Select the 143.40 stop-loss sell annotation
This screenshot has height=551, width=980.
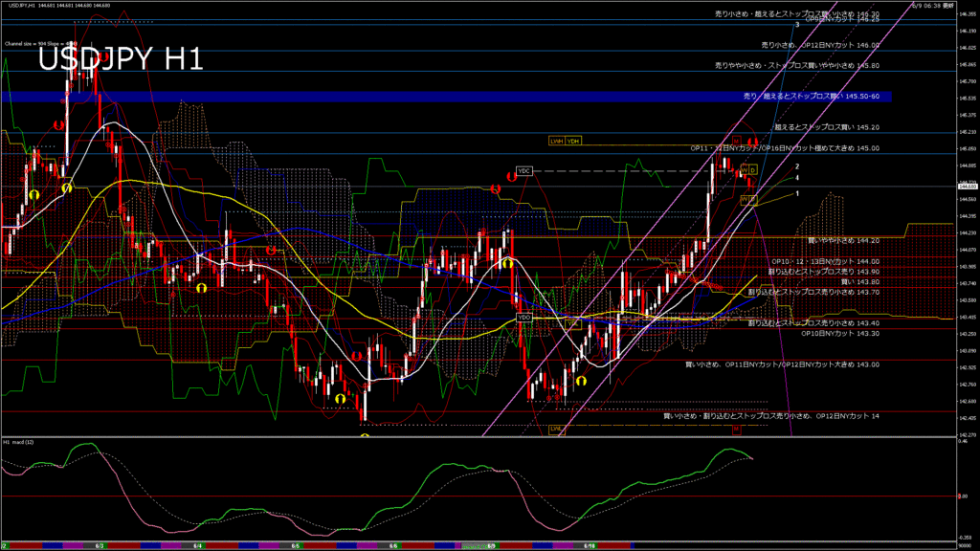(813, 323)
